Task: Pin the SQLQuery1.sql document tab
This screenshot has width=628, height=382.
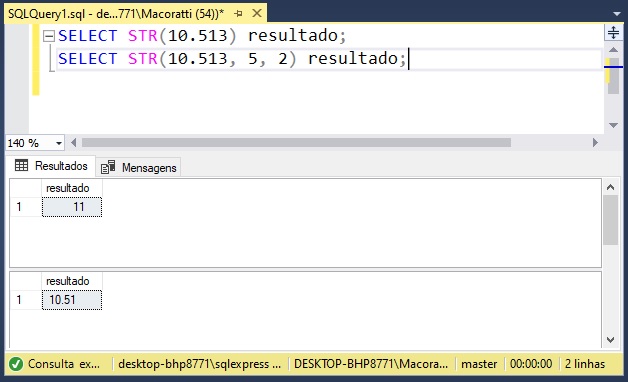Action: (x=239, y=14)
